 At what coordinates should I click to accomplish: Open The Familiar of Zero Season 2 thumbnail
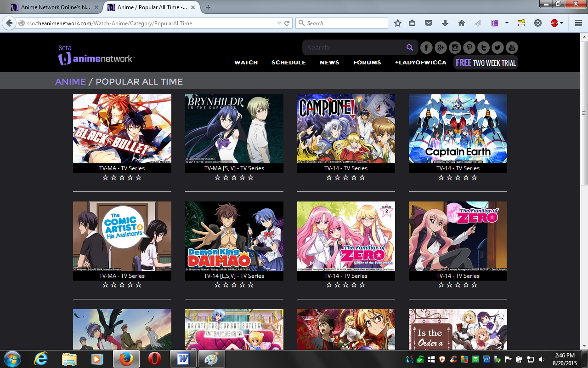(346, 236)
